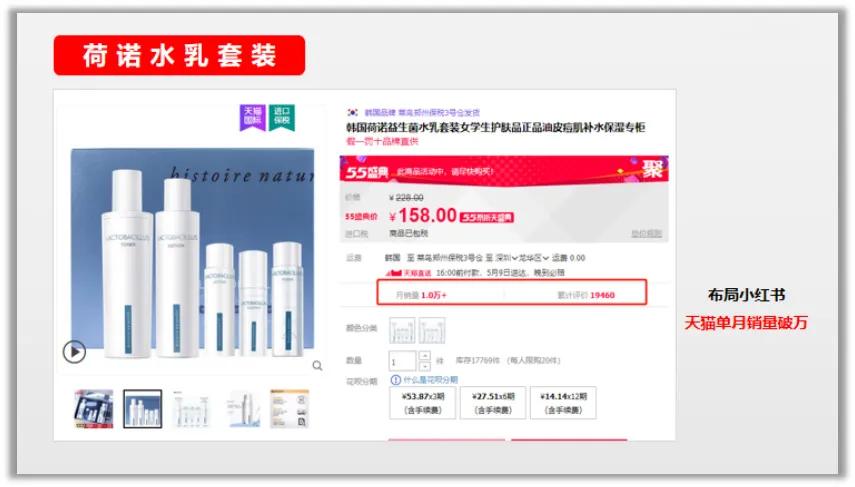
Task: Click the 布局小红书 caption
Action: click(746, 295)
